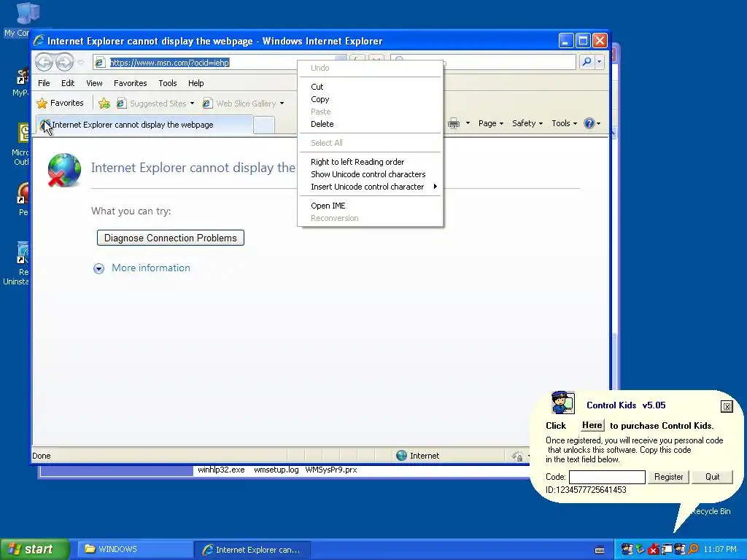Open the Safety command bar menu
The width and height of the screenshot is (747, 560).
527,123
